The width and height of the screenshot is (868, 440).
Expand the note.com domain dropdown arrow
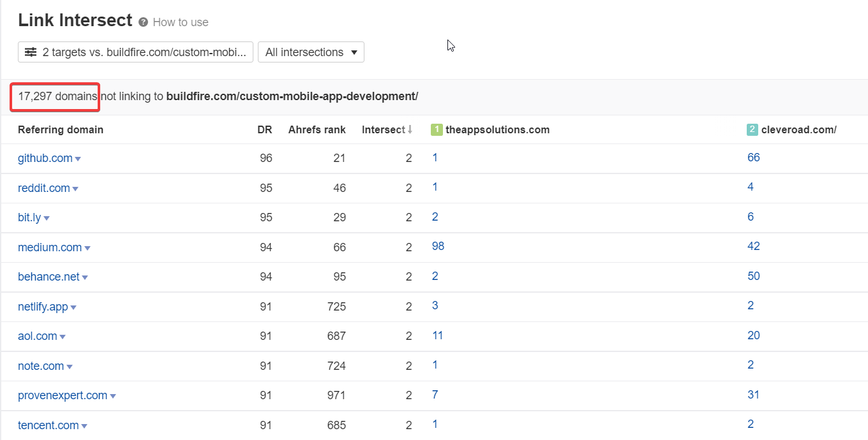pos(70,367)
